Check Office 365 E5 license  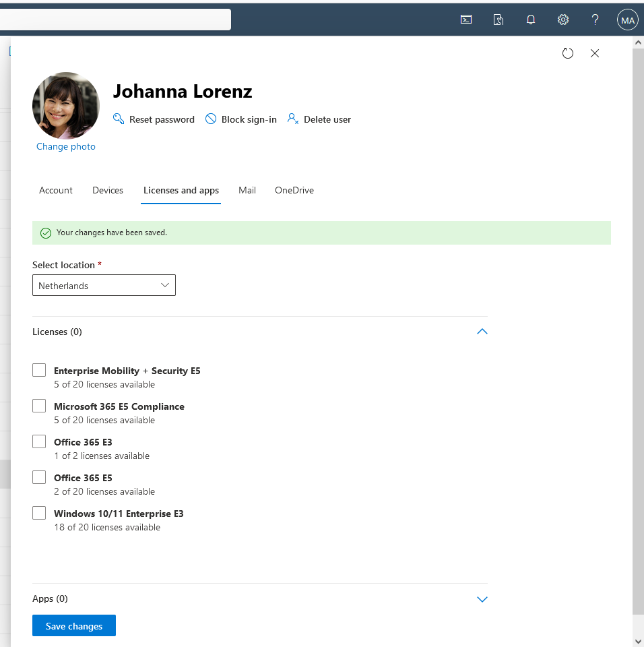[39, 477]
